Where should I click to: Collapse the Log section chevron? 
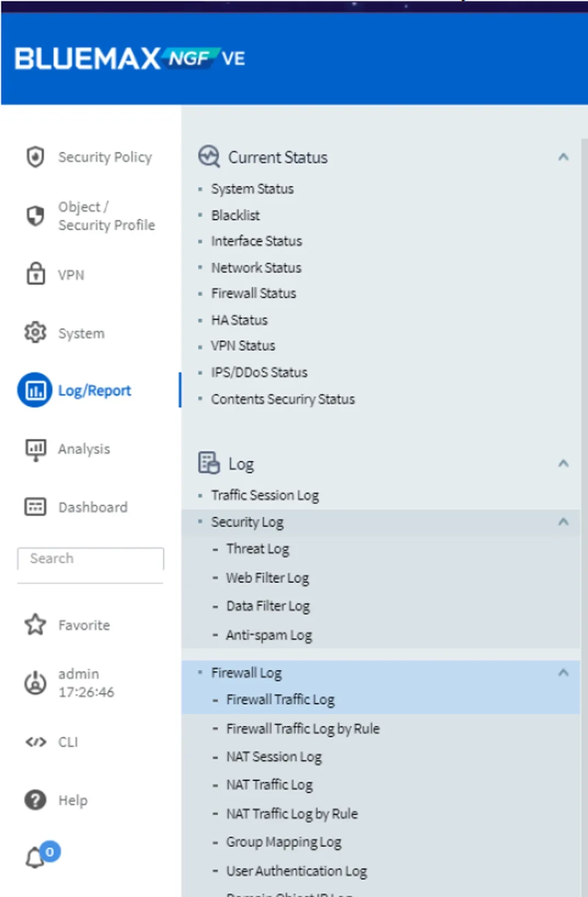click(563, 464)
